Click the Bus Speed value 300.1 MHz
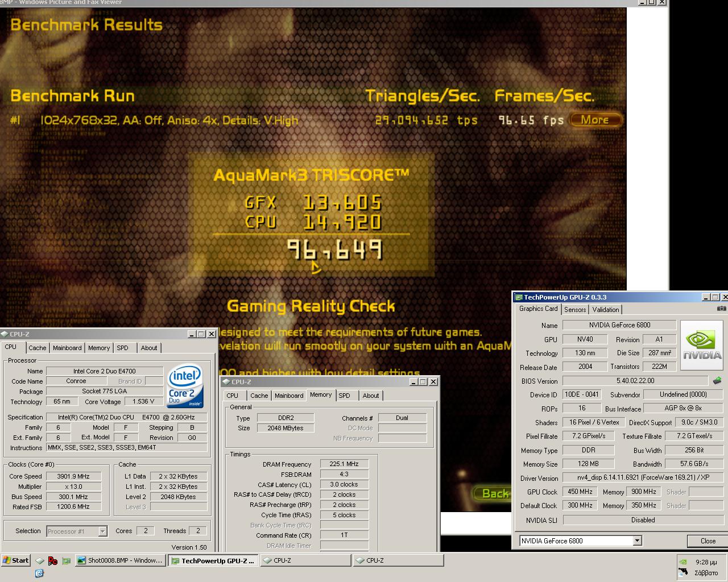Viewport: 728px width, 582px height. [x=73, y=497]
